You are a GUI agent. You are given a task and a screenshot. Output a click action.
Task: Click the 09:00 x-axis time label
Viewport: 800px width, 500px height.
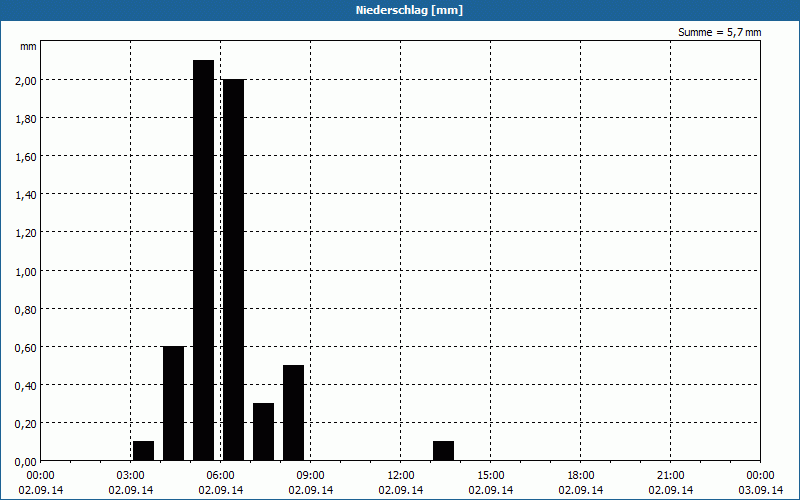[311, 476]
